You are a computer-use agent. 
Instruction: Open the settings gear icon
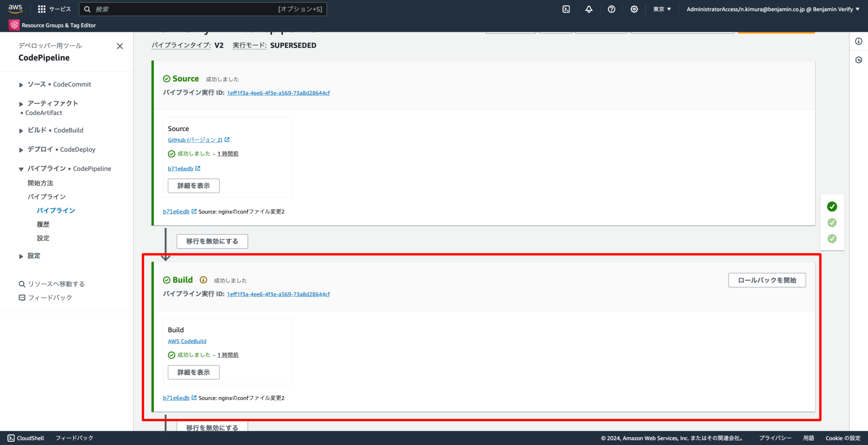pos(634,9)
